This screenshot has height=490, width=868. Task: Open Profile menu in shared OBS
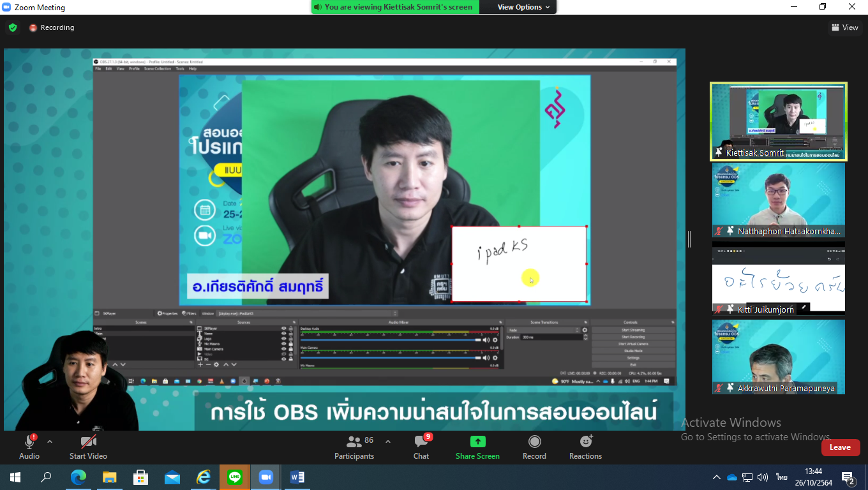point(134,68)
